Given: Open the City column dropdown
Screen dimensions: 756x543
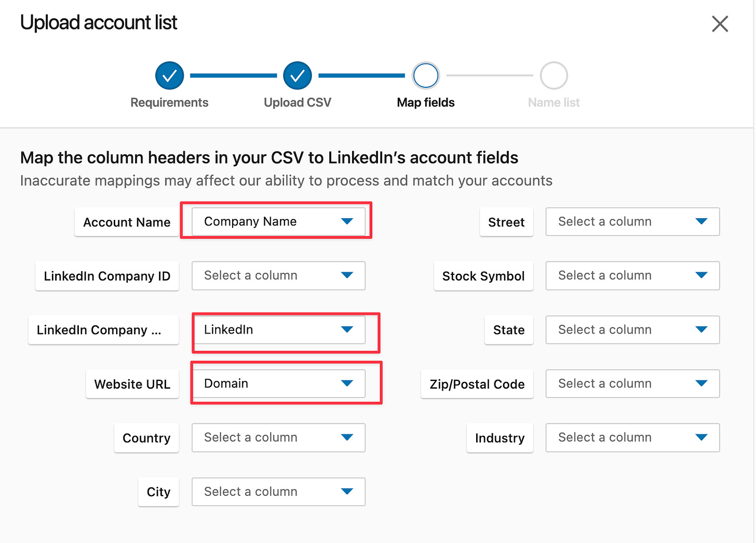Looking at the screenshot, I should tap(278, 492).
